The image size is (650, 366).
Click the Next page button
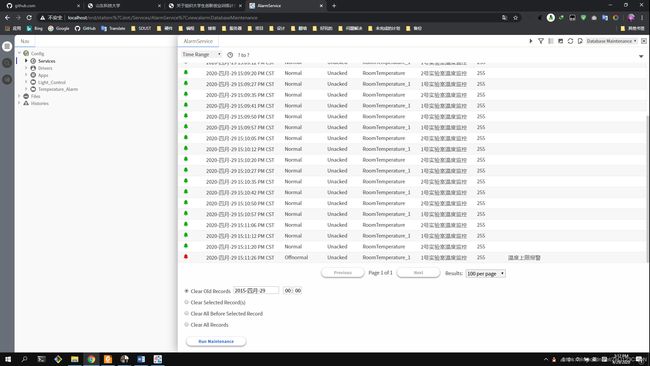[x=418, y=273]
